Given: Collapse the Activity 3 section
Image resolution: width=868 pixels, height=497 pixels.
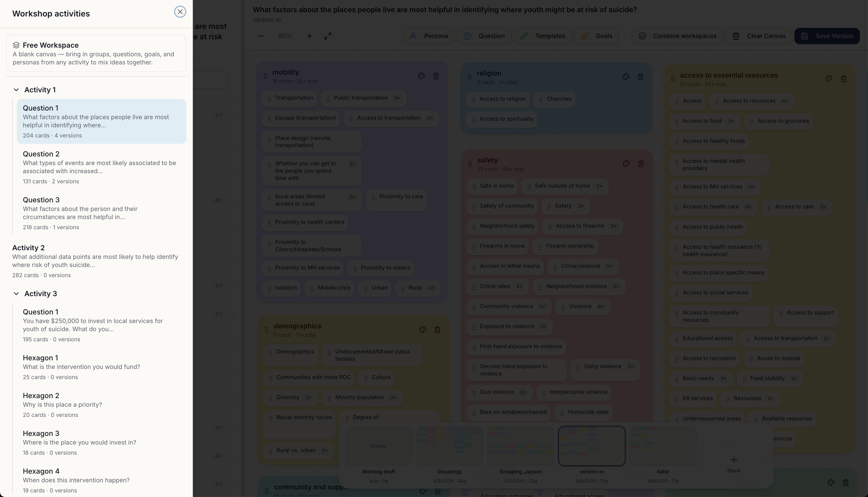Looking at the screenshot, I should pos(16,294).
